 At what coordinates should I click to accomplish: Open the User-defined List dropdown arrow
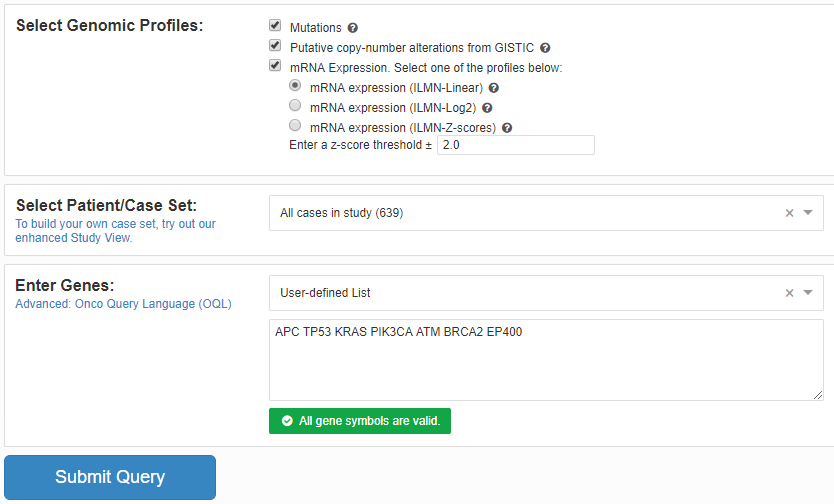coord(808,292)
